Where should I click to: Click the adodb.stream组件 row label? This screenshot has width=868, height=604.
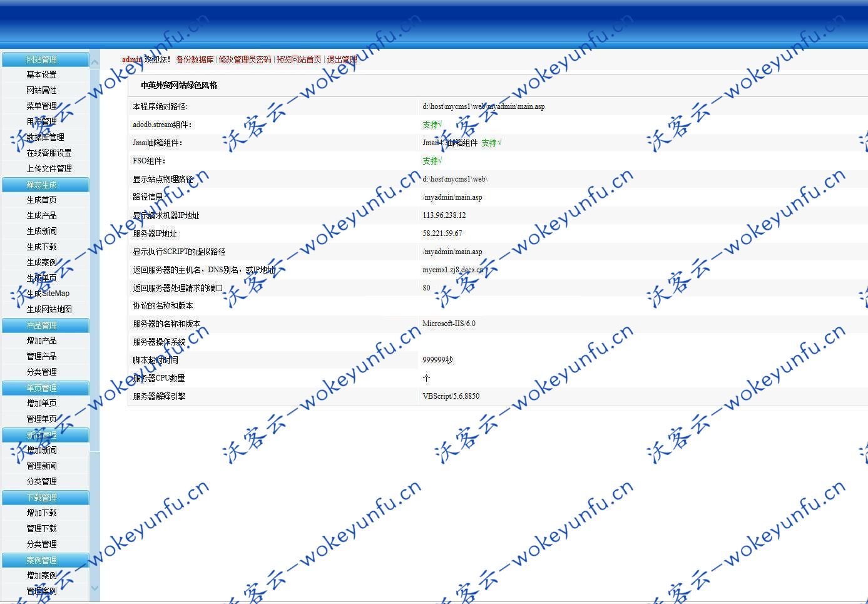click(162, 125)
